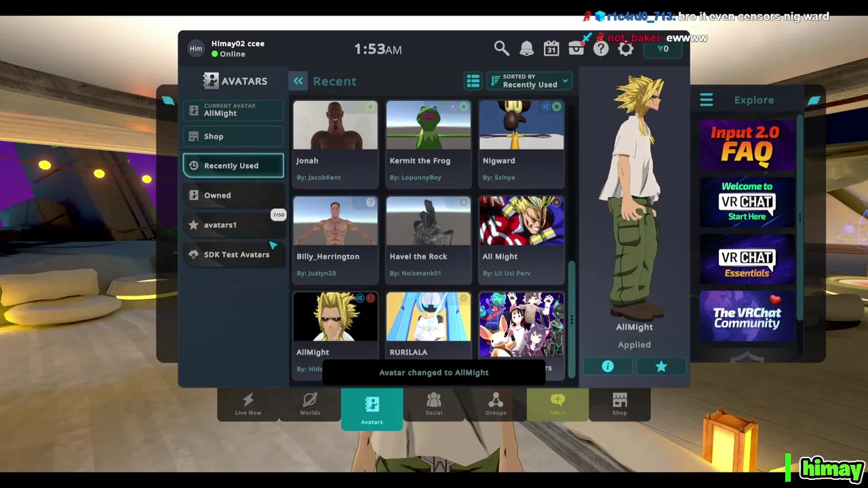Click the Avatars header icon
The width and height of the screenshot is (868, 488).
[x=211, y=81]
